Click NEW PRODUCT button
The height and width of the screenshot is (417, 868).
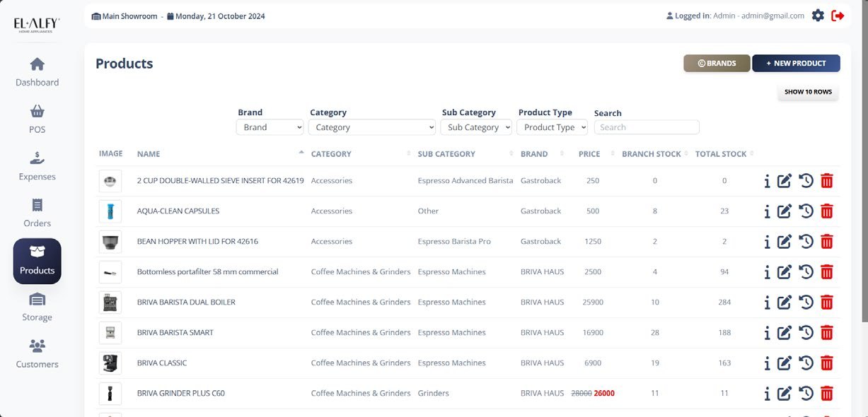[796, 63]
